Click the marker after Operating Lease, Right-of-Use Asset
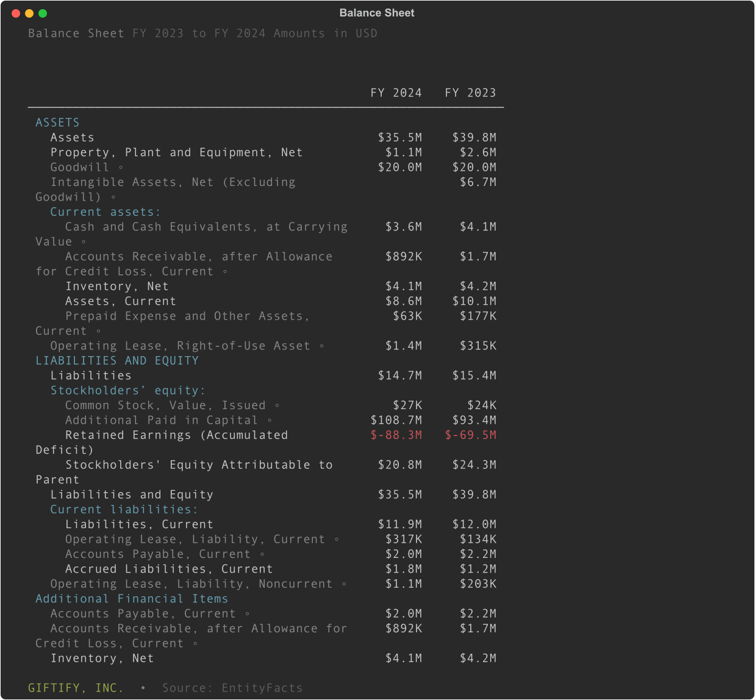 click(x=322, y=346)
